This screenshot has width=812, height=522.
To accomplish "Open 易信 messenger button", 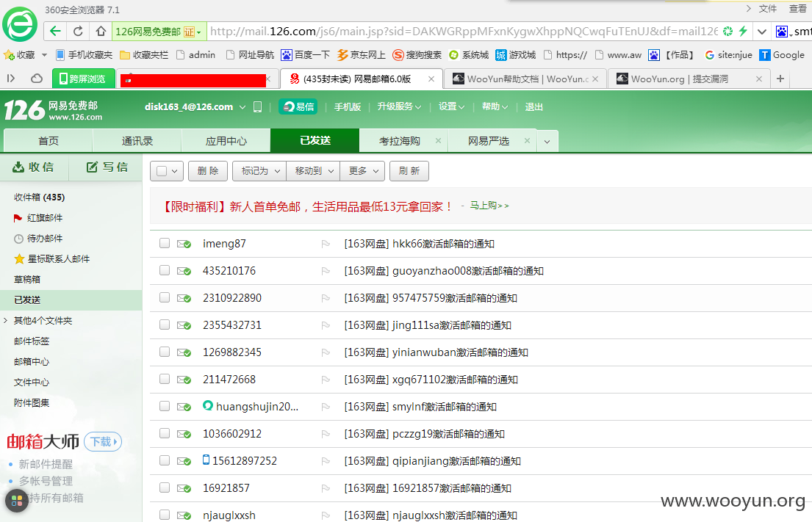I will click(298, 106).
